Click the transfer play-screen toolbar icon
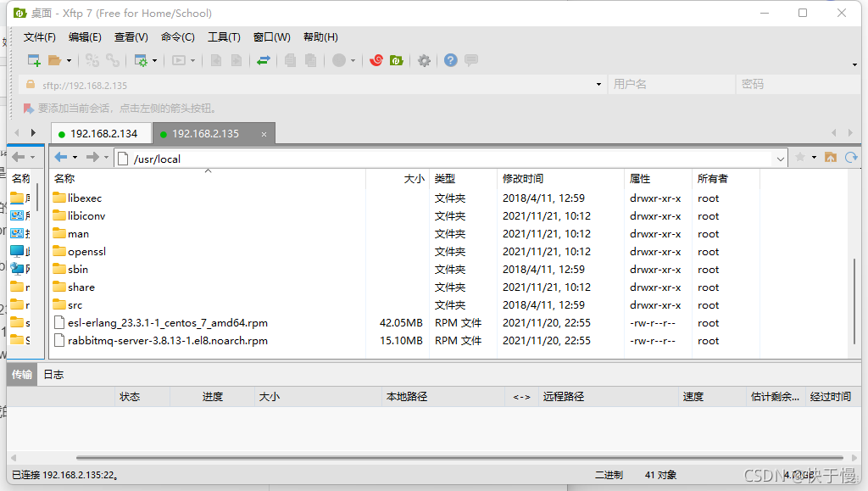Image resolution: width=868 pixels, height=491 pixels. click(179, 60)
